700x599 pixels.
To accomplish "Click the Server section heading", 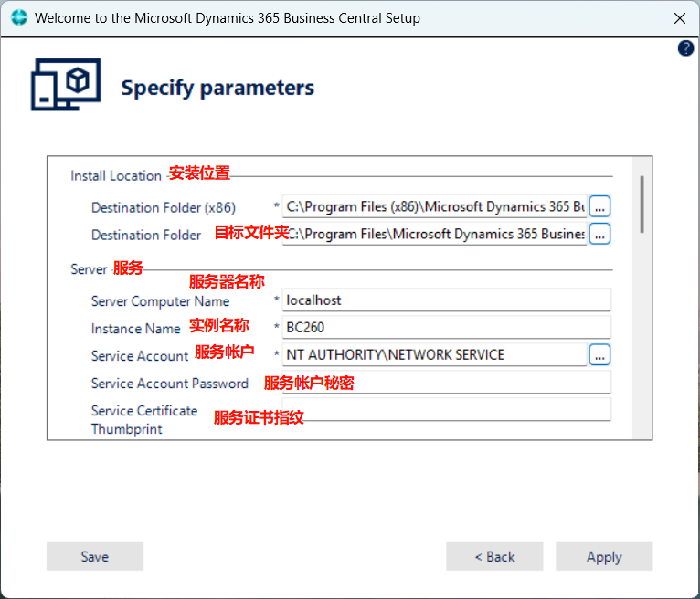I will coord(89,269).
